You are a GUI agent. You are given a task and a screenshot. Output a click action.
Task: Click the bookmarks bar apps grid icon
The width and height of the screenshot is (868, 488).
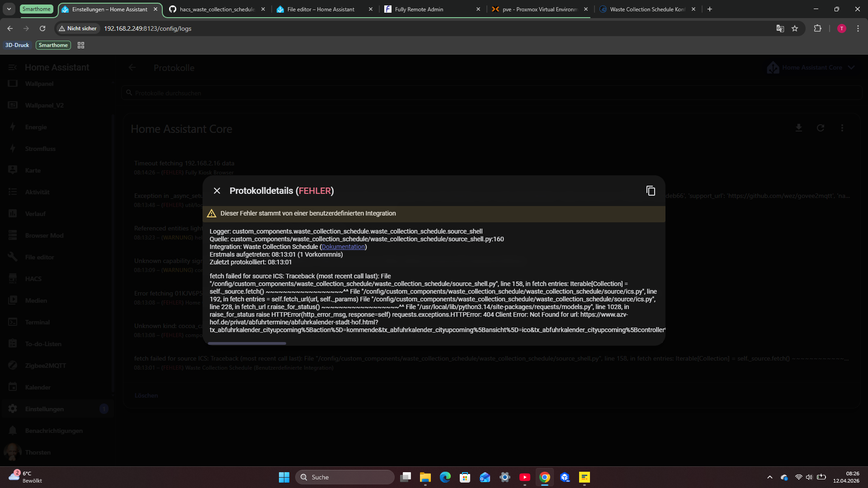81,45
